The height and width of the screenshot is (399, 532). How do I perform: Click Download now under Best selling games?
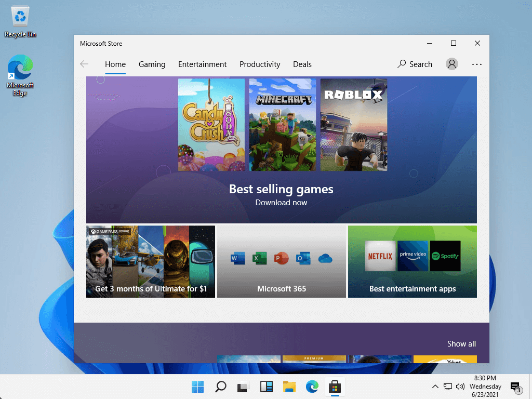(x=281, y=203)
